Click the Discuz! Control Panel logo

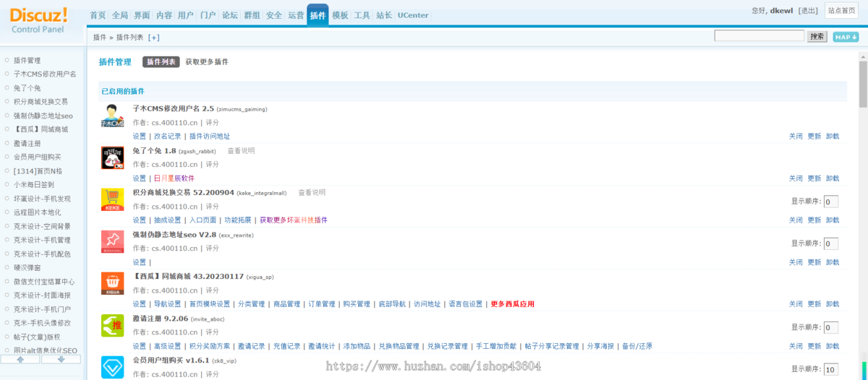(x=38, y=20)
